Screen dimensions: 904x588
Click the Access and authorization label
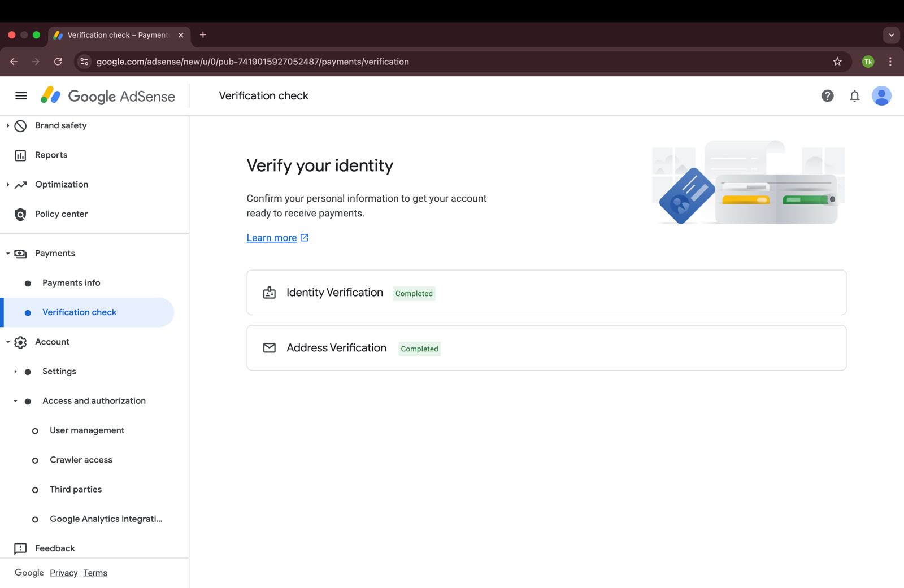(x=94, y=401)
